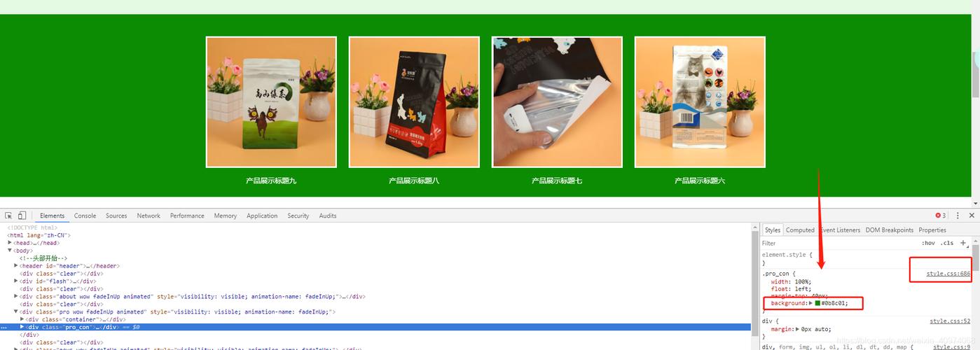Open the style.css:52 source link
This screenshot has height=350, width=980.
[950, 321]
